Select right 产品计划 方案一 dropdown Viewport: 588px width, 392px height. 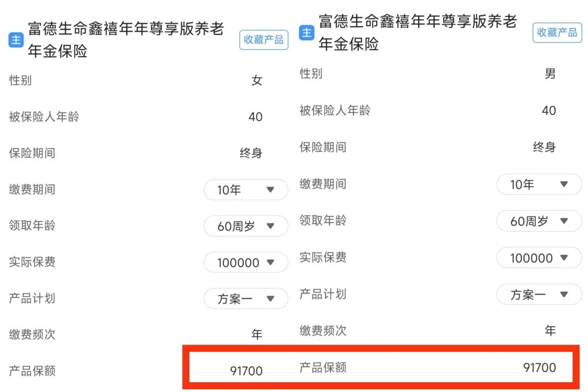point(538,295)
